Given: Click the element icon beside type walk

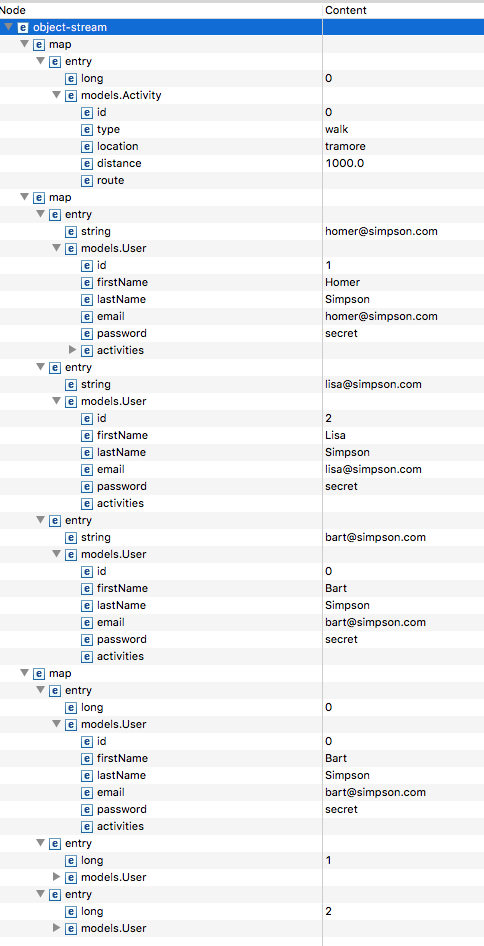Looking at the screenshot, I should (x=87, y=130).
